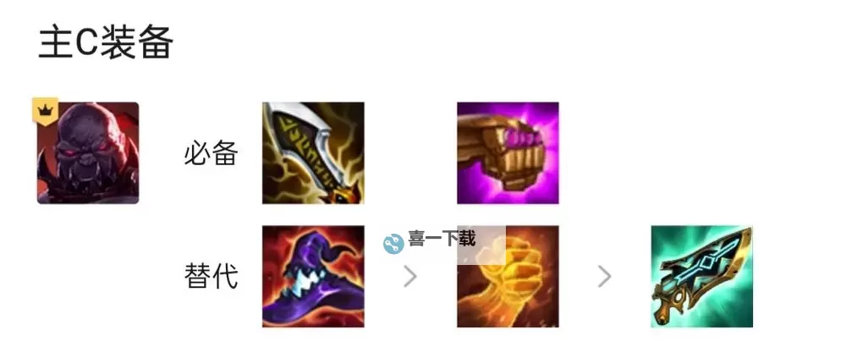Select the purple jeweled gauntlet item
Viewport: 868px width, 353px height.
point(508,153)
